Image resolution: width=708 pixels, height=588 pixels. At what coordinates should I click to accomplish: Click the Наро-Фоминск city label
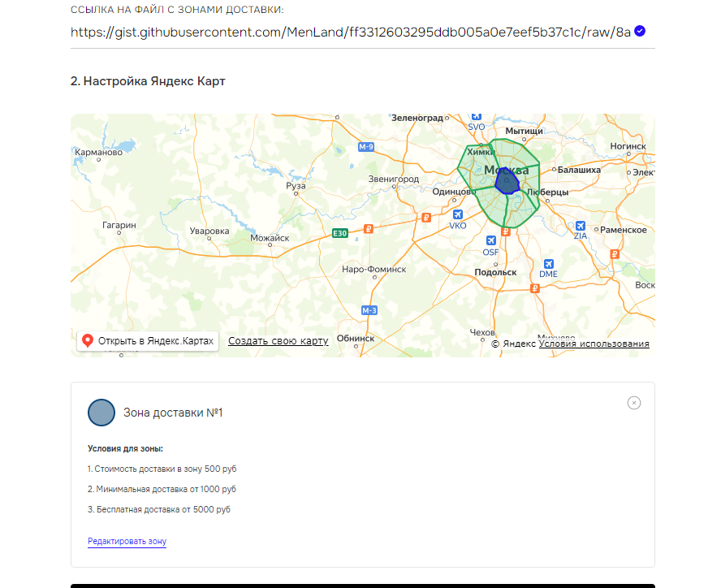(x=373, y=269)
